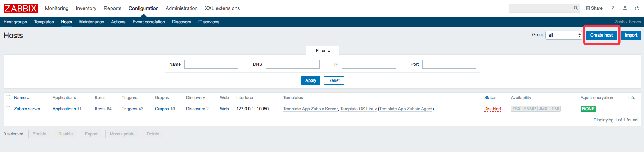The height and width of the screenshot is (152, 644).
Task: Click the Disable button below table
Action: (66, 134)
